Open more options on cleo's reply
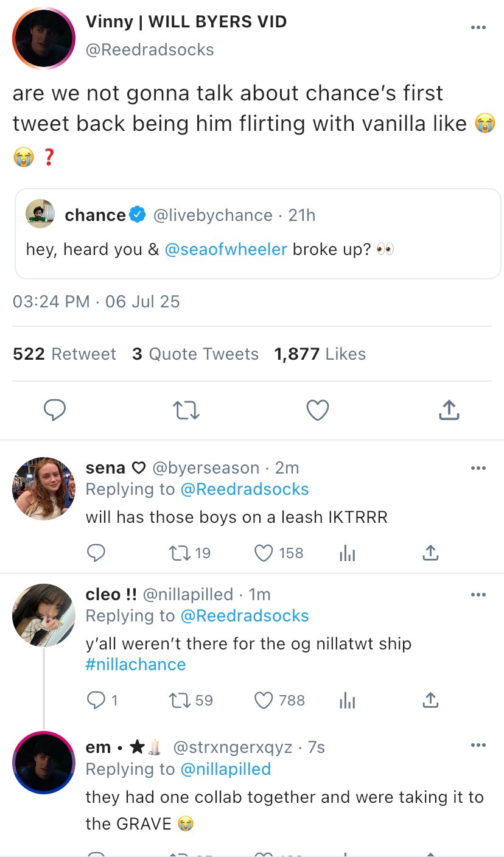Viewport: 504px width, 857px height. [x=478, y=595]
